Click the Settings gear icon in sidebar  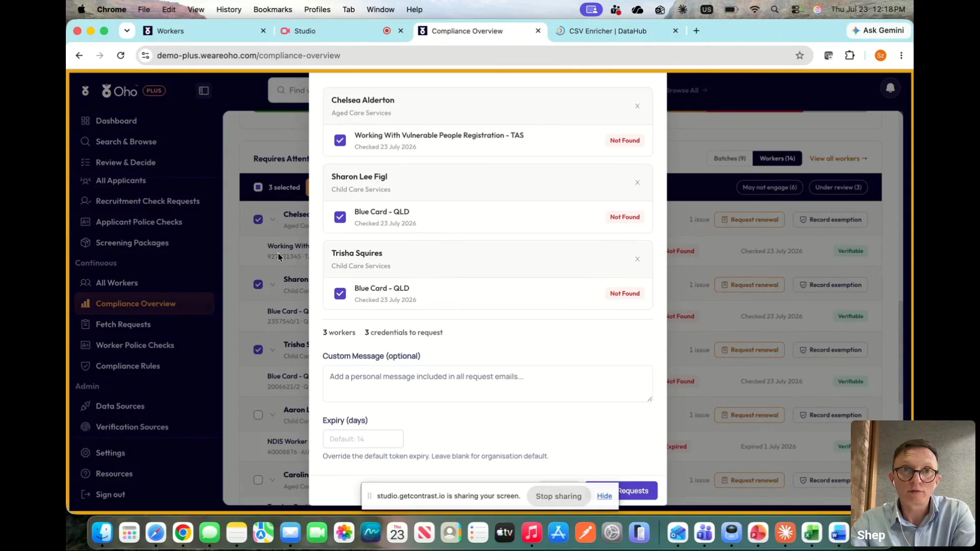click(85, 453)
